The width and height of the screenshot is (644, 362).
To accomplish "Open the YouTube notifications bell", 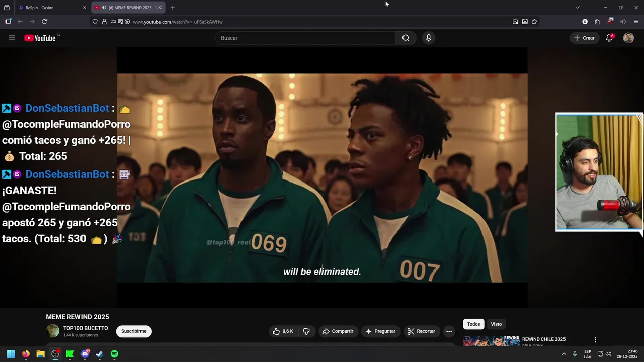I will coord(609,38).
